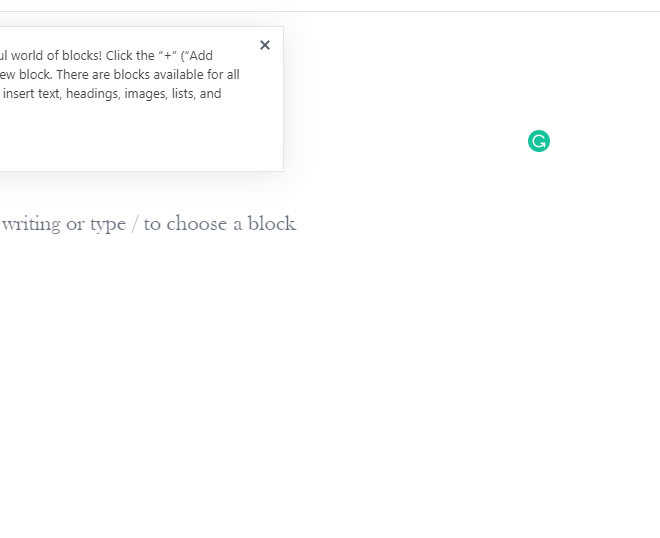This screenshot has height=538, width=660.
Task: Click the slash character in the placeholder text
Action: pos(135,224)
